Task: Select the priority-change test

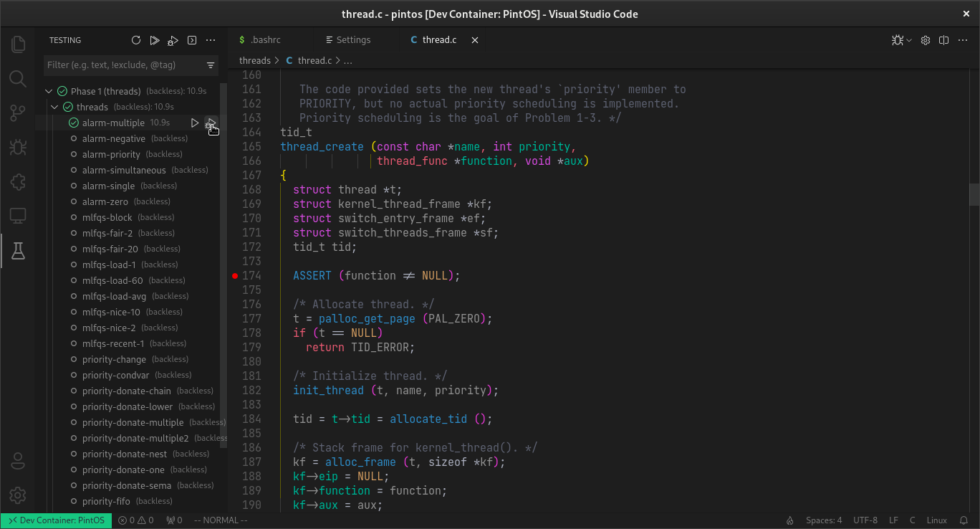Action: tap(114, 360)
